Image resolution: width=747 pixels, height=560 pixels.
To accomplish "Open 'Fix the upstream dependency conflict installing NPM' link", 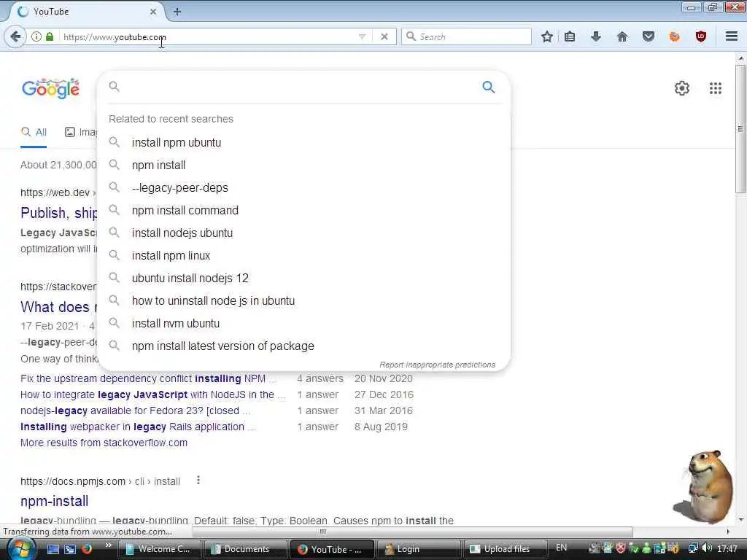I will 148,378.
